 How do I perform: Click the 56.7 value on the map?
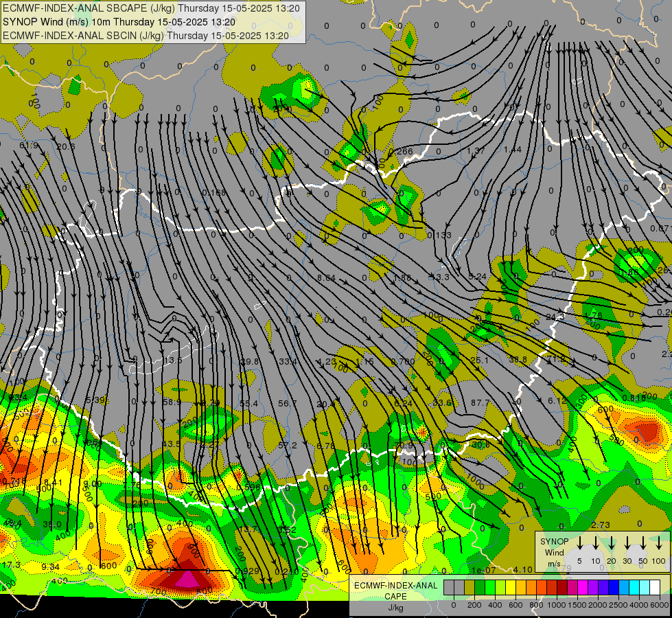click(287, 403)
